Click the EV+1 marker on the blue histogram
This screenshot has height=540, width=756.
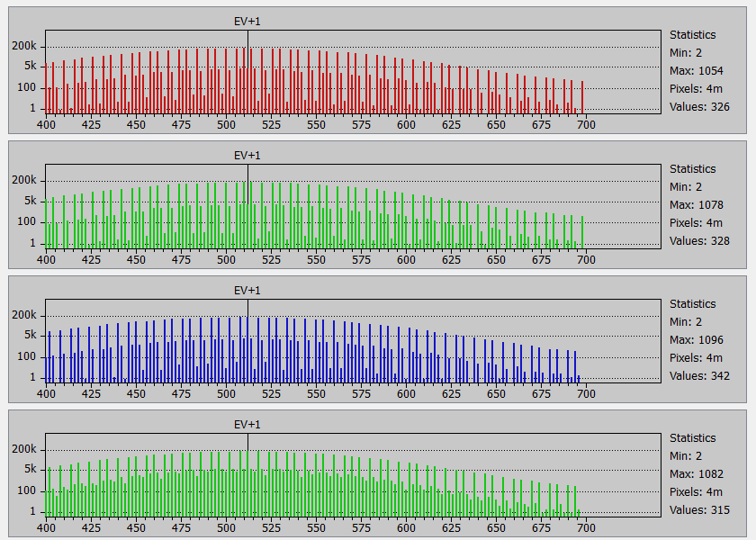[247, 290]
